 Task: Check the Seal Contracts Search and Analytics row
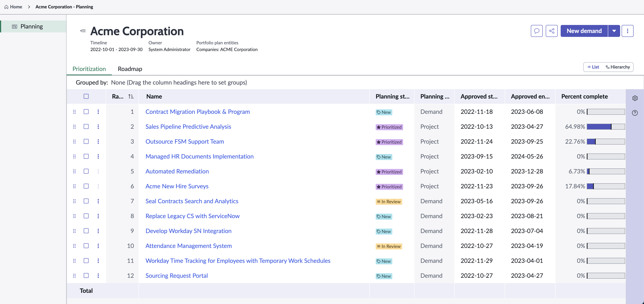coord(86,201)
